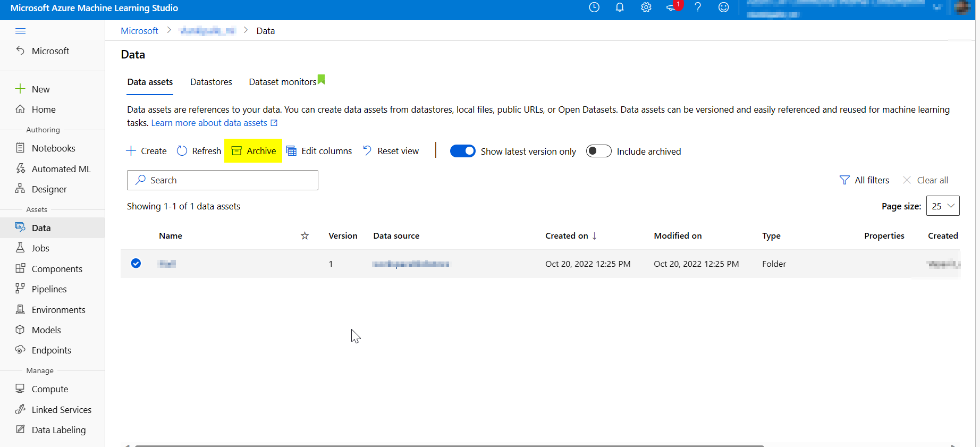Open Designer in sidebar

click(53, 189)
